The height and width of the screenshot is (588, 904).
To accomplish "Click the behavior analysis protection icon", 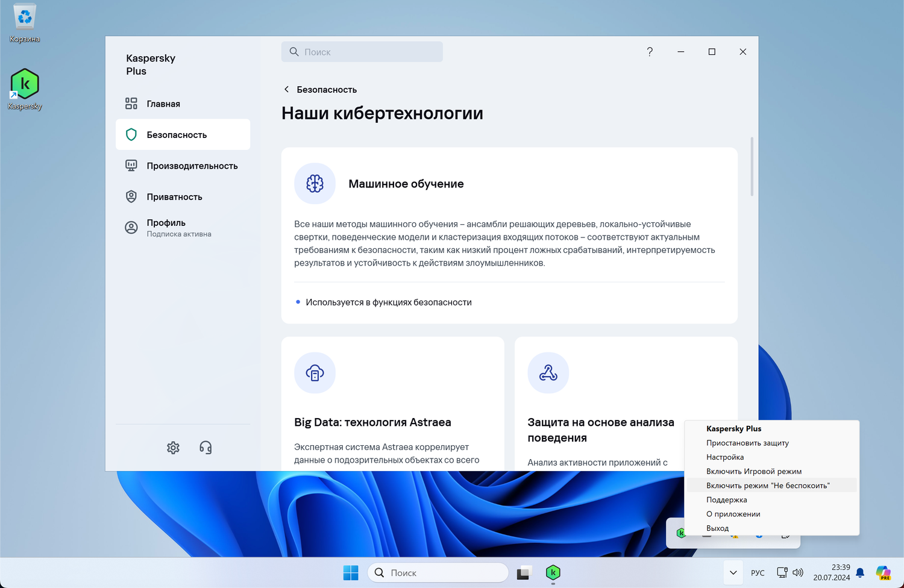I will (548, 373).
